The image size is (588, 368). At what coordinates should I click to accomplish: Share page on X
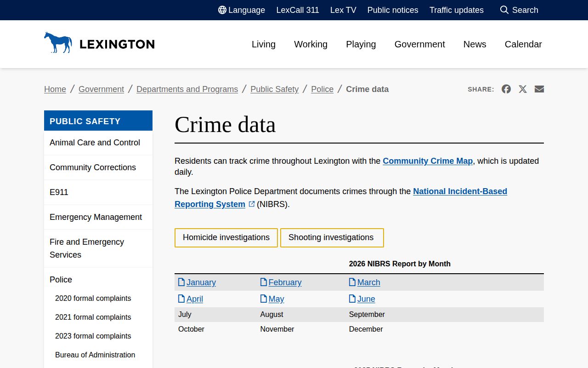coord(523,89)
